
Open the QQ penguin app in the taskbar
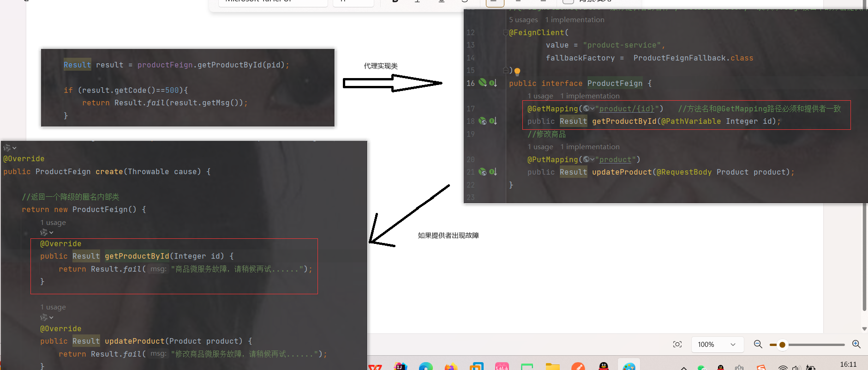pos(603,367)
